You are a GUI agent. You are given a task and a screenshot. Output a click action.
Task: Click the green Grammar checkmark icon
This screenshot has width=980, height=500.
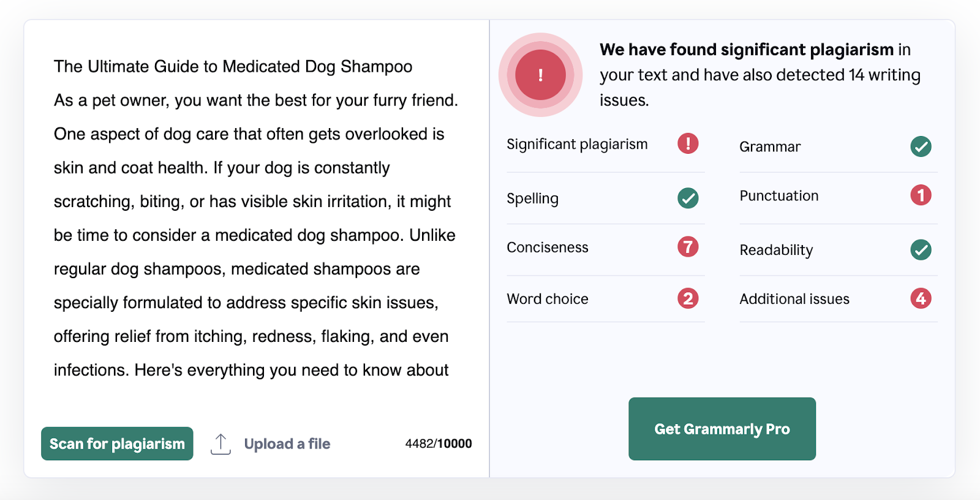(x=920, y=146)
